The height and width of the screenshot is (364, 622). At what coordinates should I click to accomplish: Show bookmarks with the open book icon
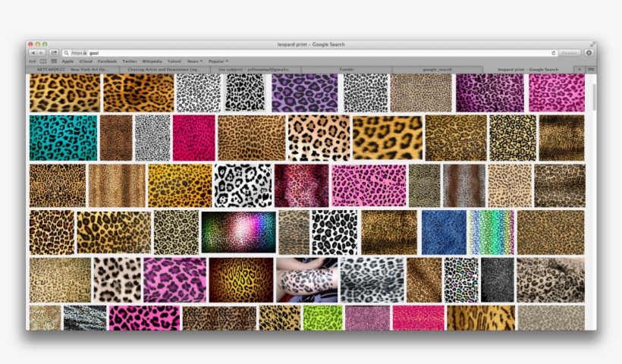[43, 61]
